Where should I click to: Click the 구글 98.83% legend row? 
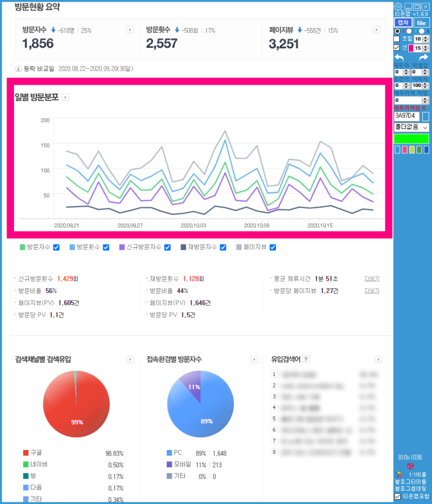73,453
